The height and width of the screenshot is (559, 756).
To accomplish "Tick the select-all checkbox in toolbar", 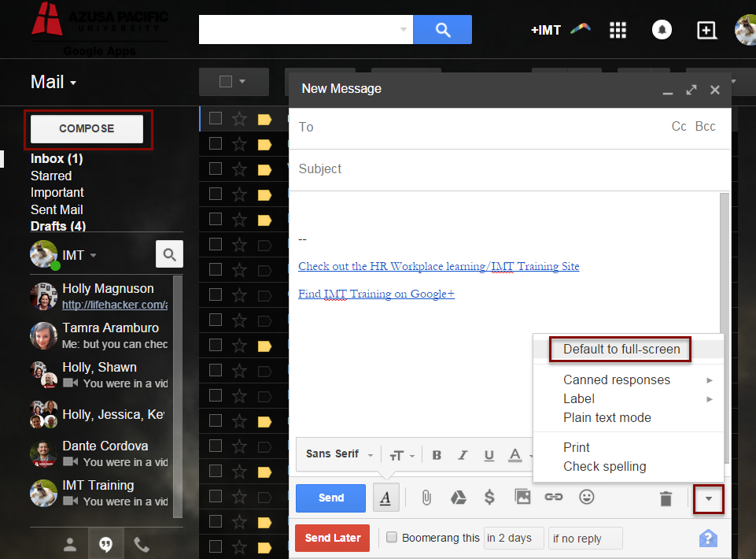I will 226,82.
